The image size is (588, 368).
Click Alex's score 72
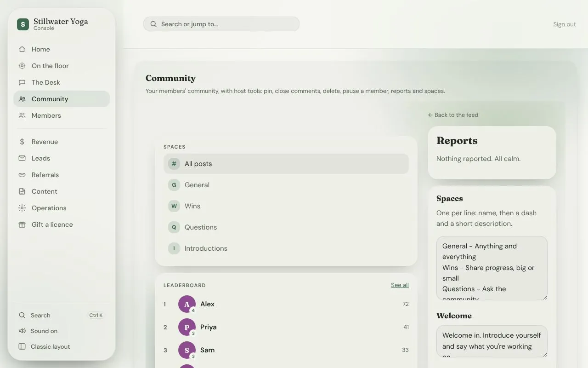[x=406, y=304]
